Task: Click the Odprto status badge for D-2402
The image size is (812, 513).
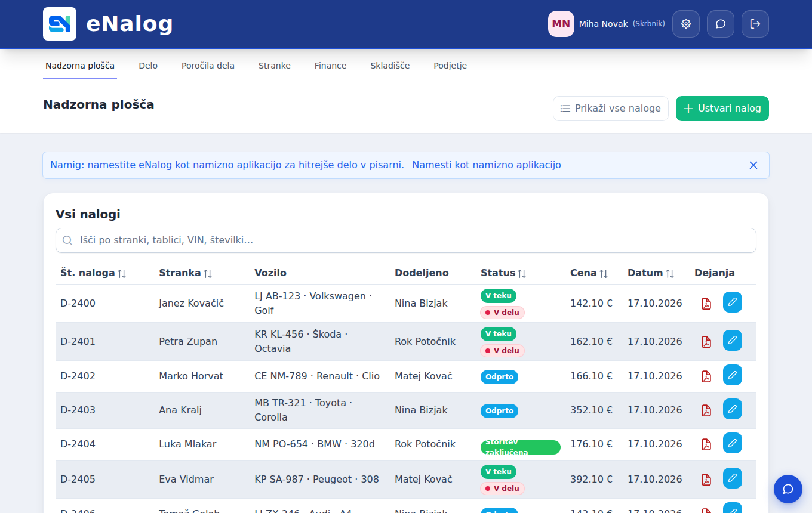Action: pos(499,377)
